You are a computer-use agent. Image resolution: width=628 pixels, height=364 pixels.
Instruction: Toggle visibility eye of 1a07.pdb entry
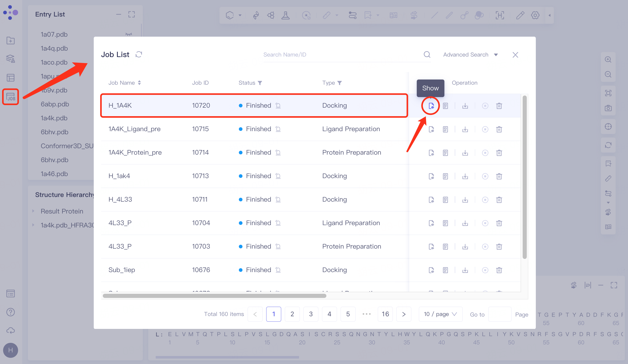(129, 34)
